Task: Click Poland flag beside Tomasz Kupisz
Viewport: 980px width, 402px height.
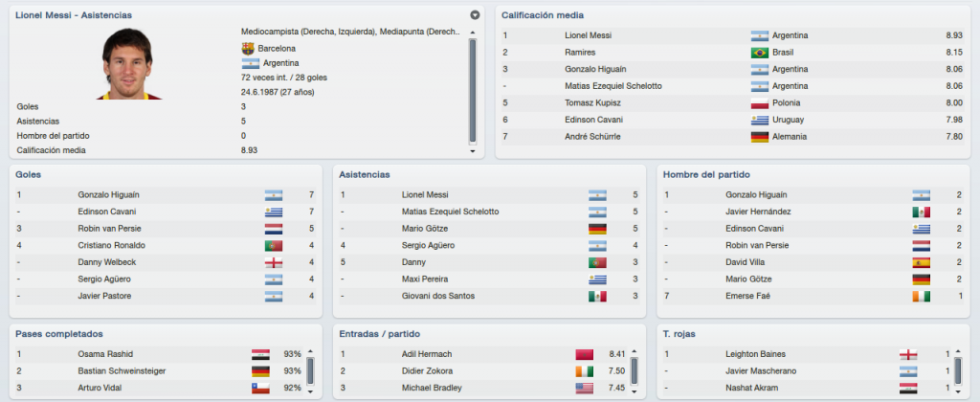Action: [x=759, y=103]
